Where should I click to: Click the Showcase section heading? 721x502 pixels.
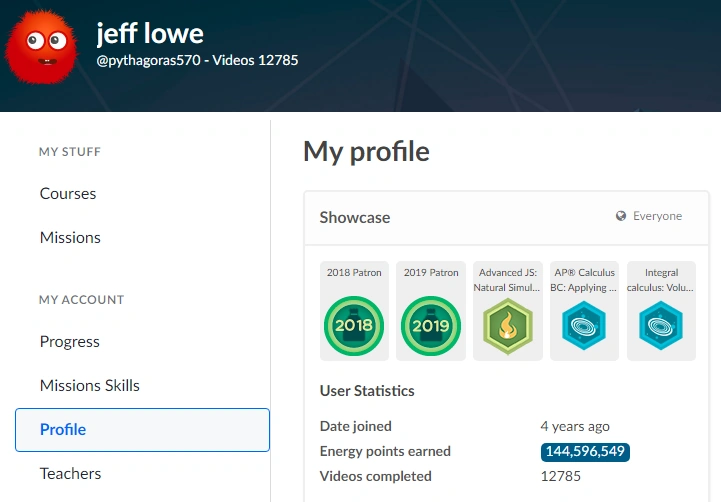point(355,217)
